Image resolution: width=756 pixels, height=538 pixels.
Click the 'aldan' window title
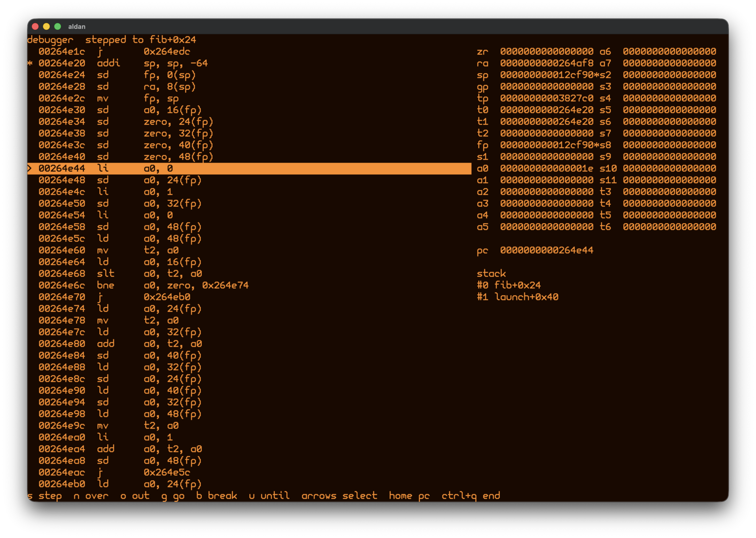tap(77, 26)
